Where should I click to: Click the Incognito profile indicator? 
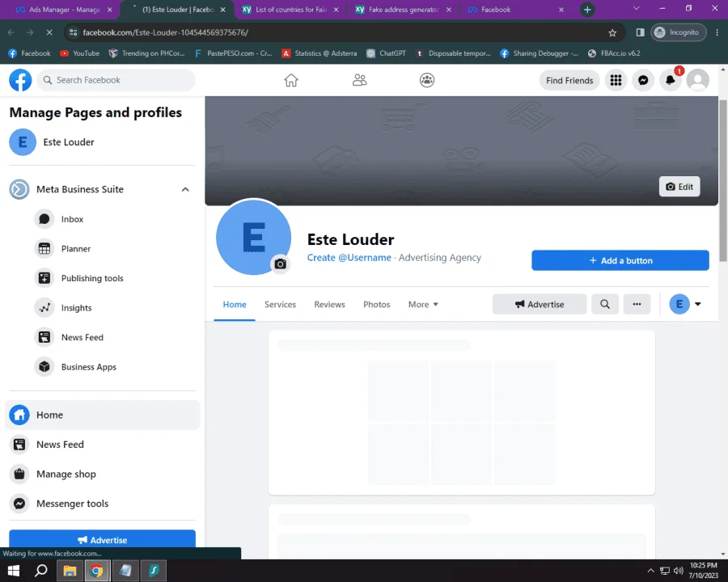(678, 32)
